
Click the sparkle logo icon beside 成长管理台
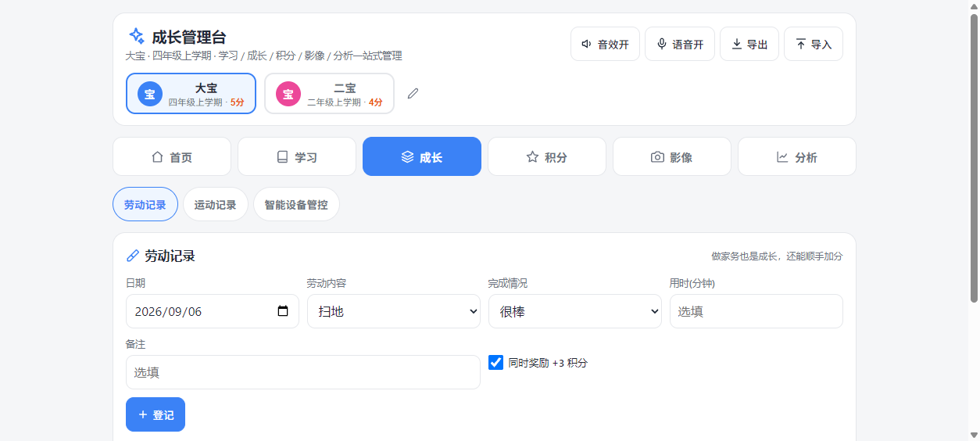coord(136,36)
